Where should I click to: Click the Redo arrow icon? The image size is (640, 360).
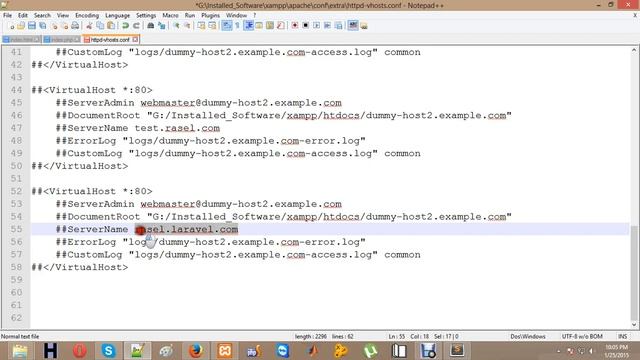(x=136, y=26)
